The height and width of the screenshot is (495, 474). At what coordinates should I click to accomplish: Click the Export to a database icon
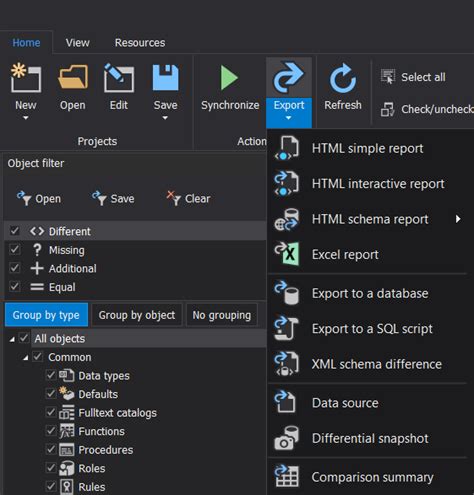coord(286,293)
